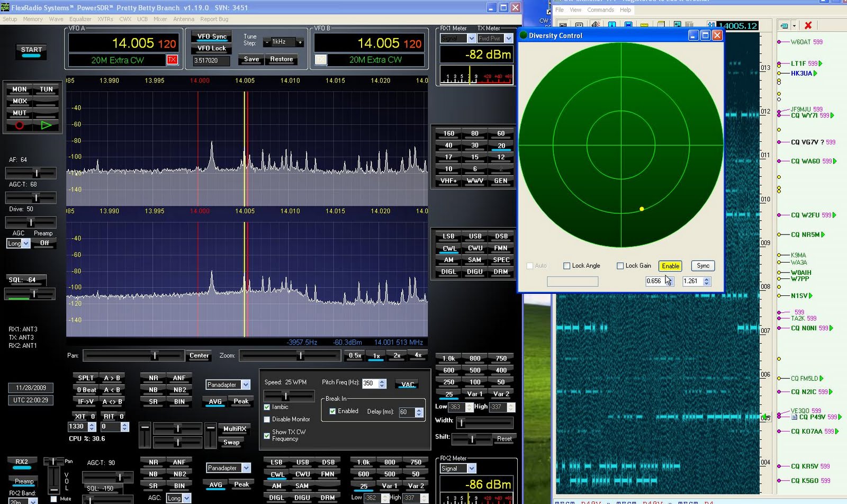Select the 20 meter band button
The width and height of the screenshot is (847, 504).
[x=501, y=146]
